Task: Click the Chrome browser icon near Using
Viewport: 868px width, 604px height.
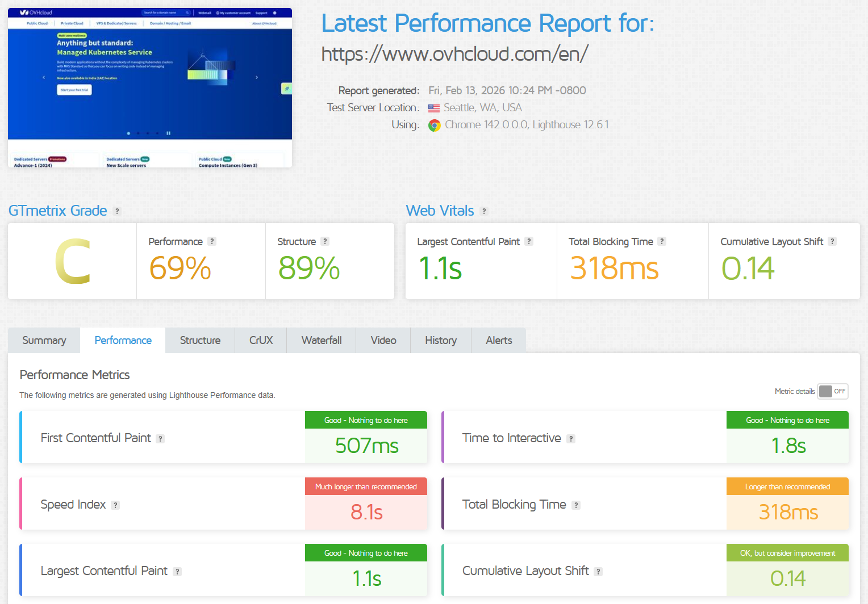Action: point(435,125)
